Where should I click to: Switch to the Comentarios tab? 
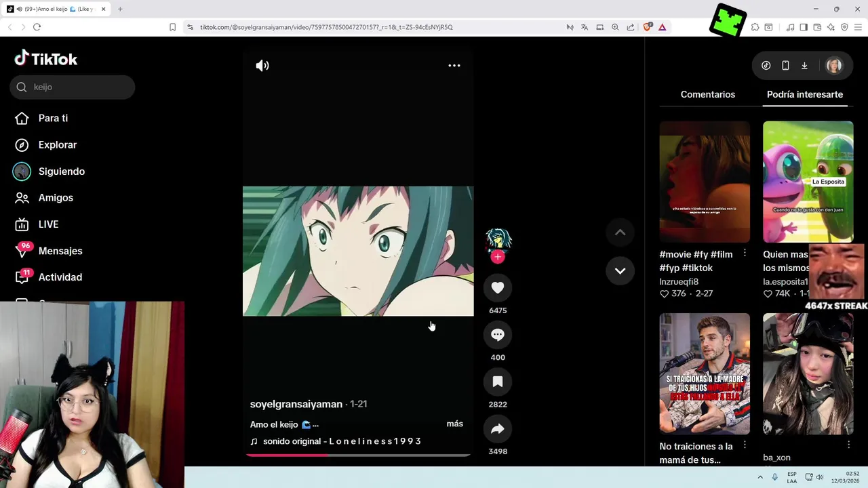(x=707, y=94)
